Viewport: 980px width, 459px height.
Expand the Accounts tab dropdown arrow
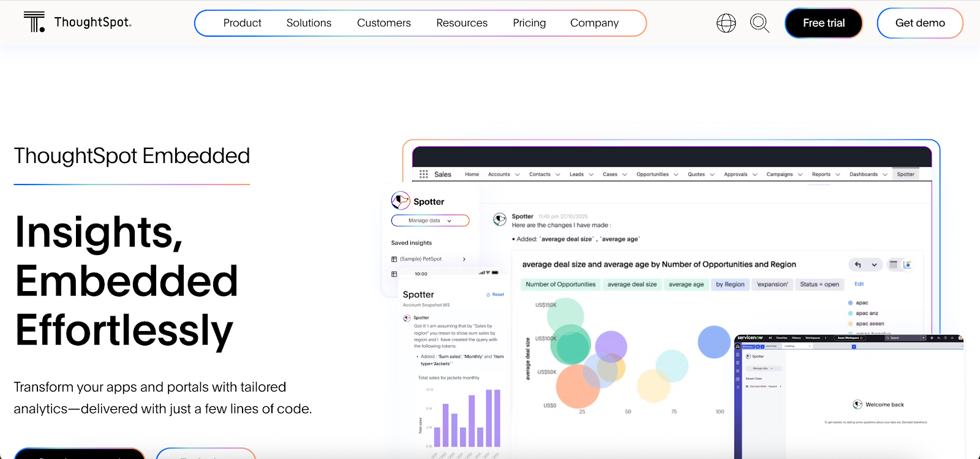click(x=518, y=175)
